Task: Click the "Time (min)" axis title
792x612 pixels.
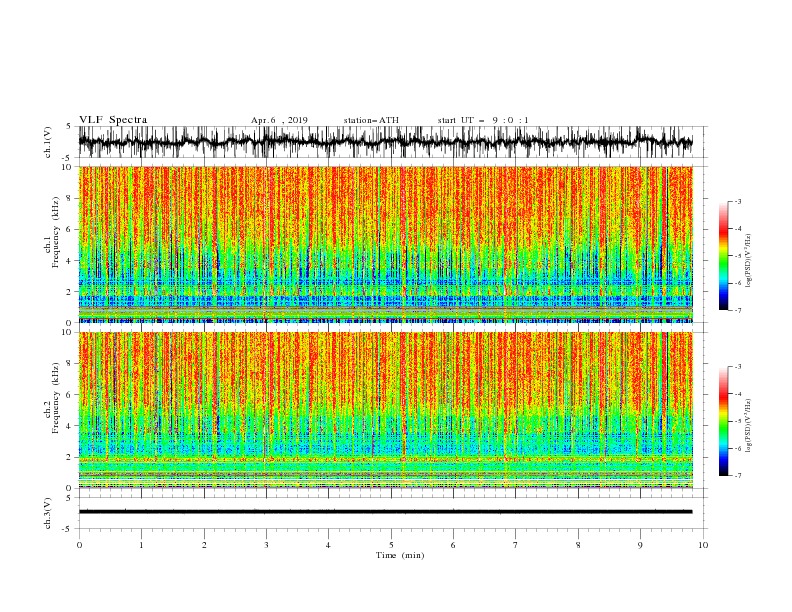Action: [x=400, y=555]
